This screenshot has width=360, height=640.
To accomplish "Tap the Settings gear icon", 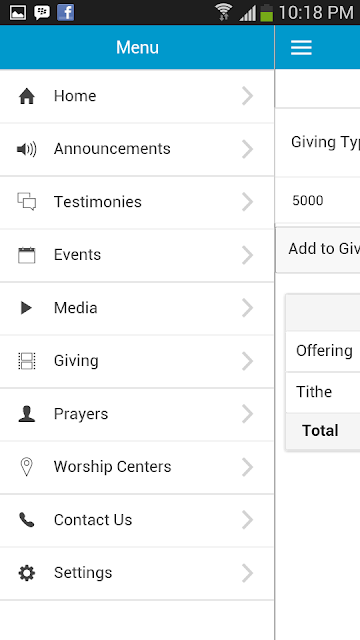I will 27,573.
